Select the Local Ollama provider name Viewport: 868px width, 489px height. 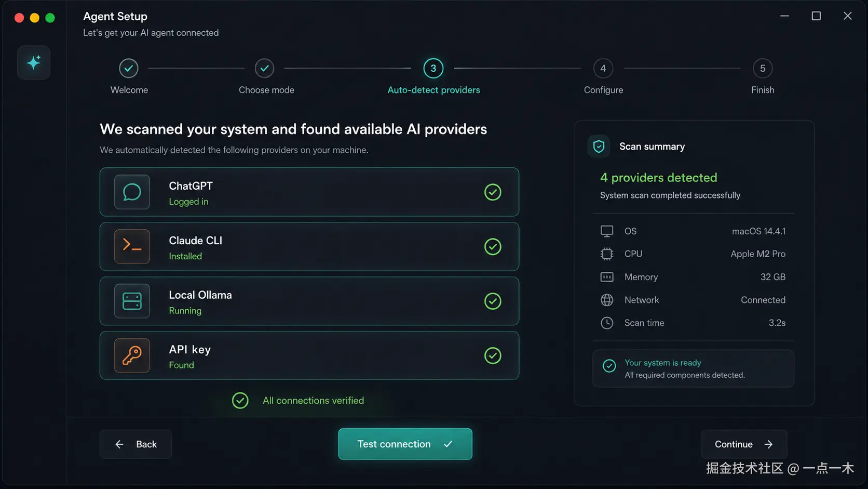point(200,295)
